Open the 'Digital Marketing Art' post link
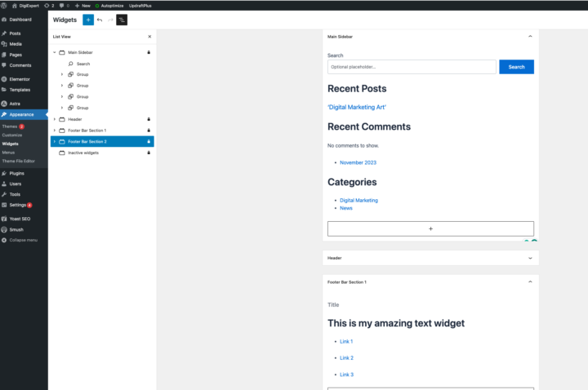588x390 pixels. (x=356, y=107)
